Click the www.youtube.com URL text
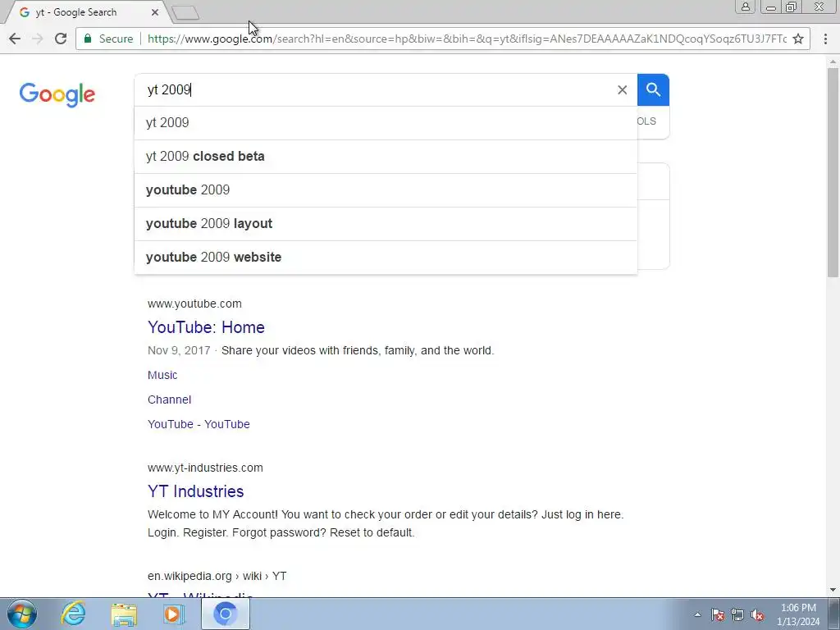The image size is (840, 630). click(194, 304)
